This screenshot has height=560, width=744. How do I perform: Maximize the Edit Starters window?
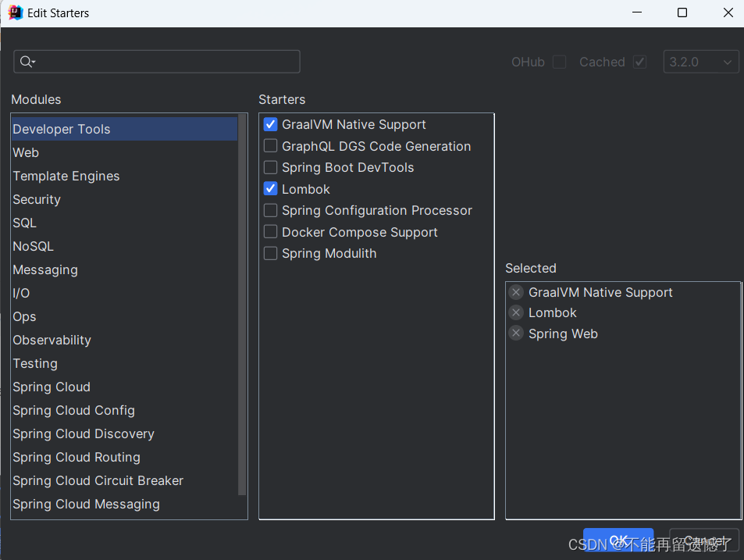click(x=682, y=12)
